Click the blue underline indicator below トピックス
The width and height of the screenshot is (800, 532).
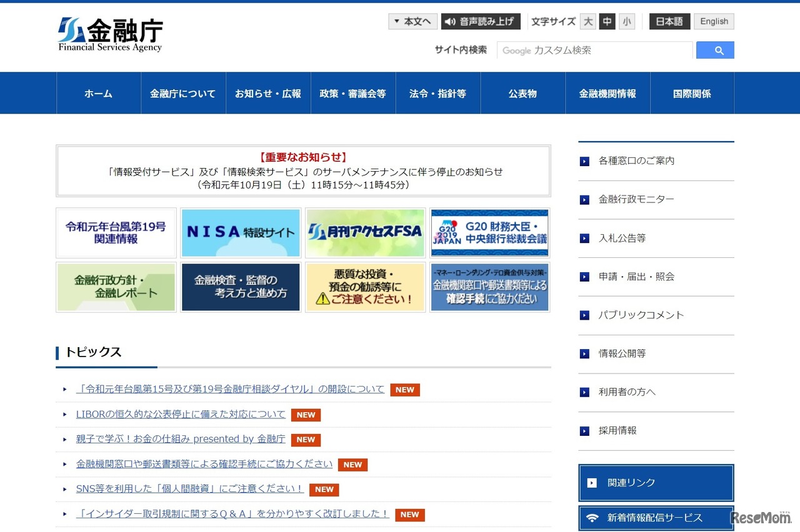click(x=106, y=368)
